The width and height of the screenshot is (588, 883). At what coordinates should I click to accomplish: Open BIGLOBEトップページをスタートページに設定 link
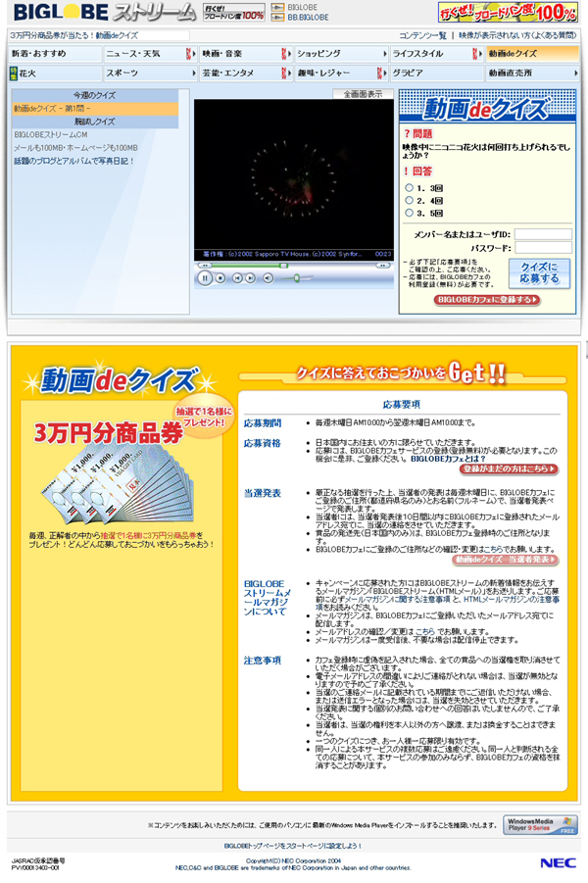click(293, 846)
